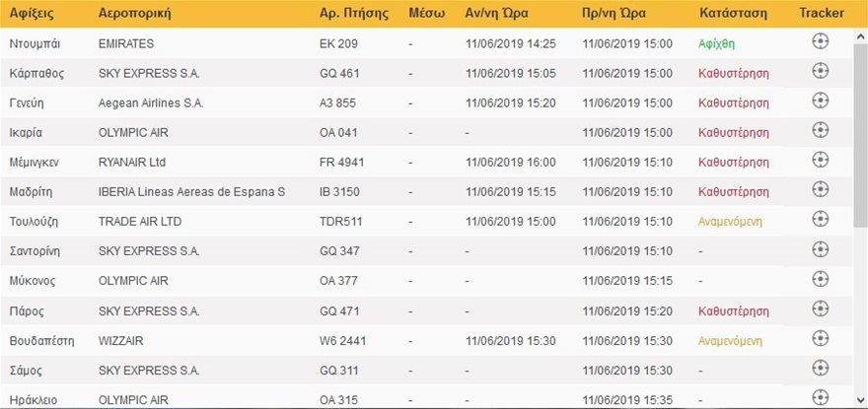Track Μύκονος flight OA 377
The image size is (868, 409).
point(821,278)
